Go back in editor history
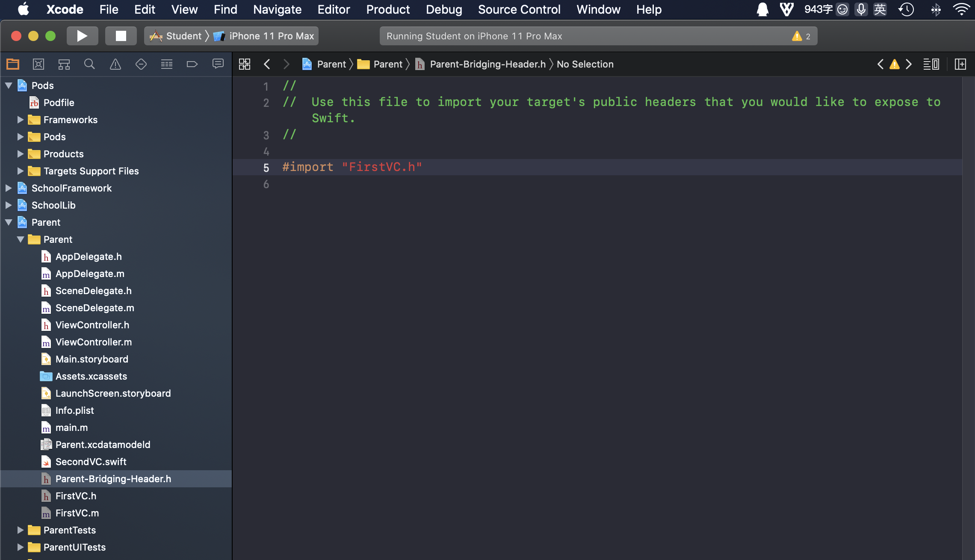Viewport: 975px width, 560px height. pos(267,64)
